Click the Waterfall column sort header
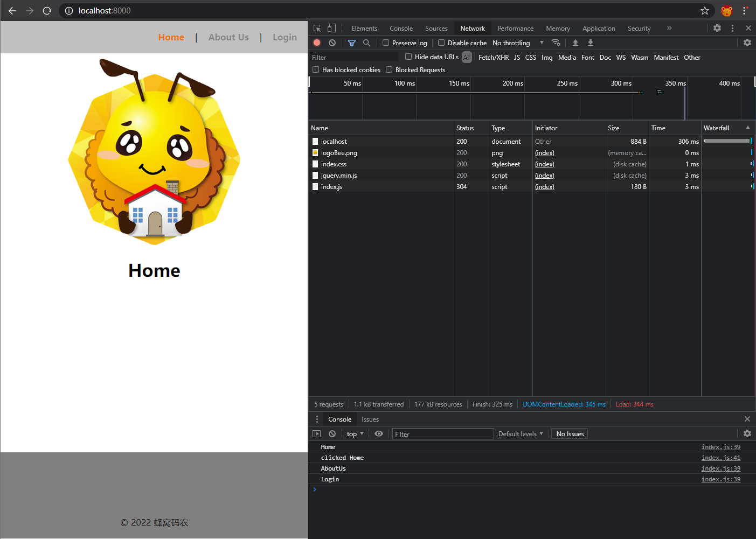This screenshot has height=539, width=756. [717, 128]
